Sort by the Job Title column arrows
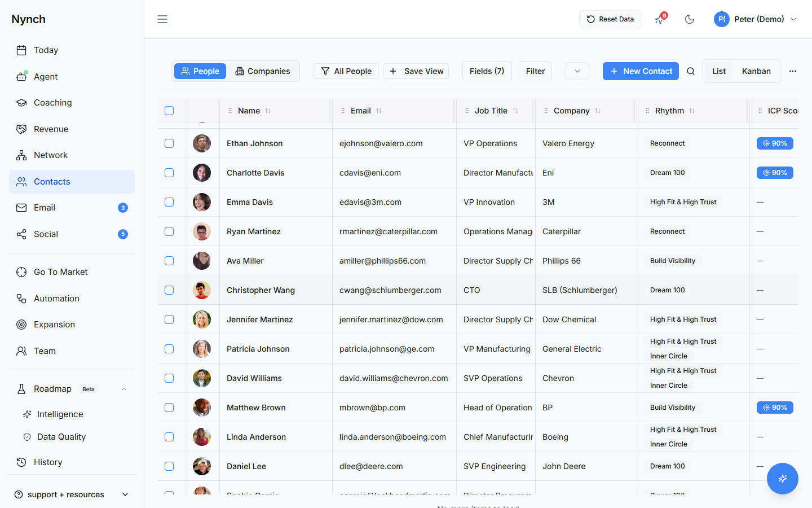812x508 pixels. point(515,111)
